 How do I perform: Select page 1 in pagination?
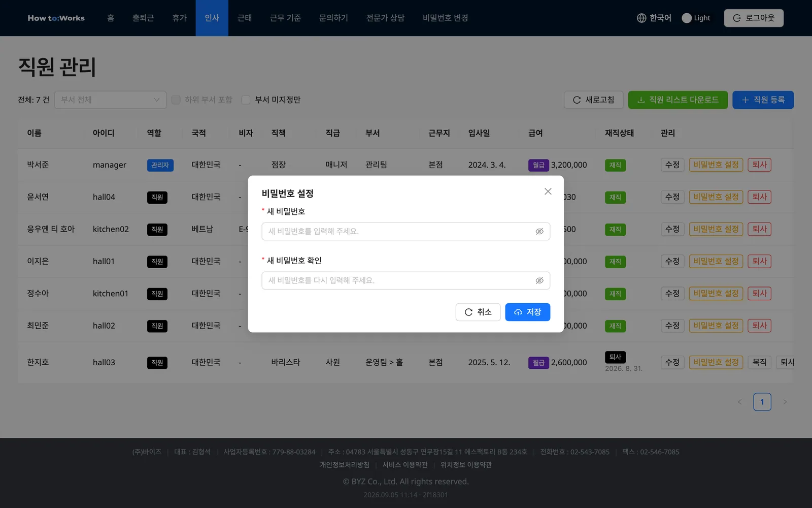pos(762,402)
